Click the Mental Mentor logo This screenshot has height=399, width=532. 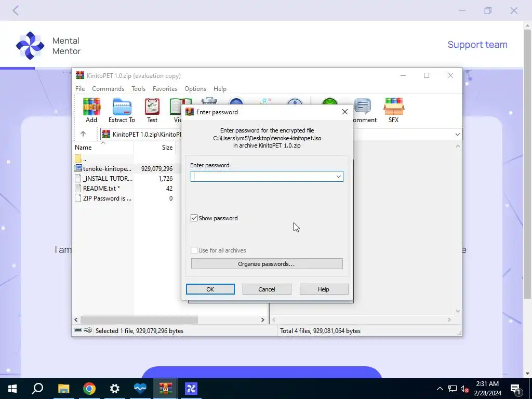(30, 46)
